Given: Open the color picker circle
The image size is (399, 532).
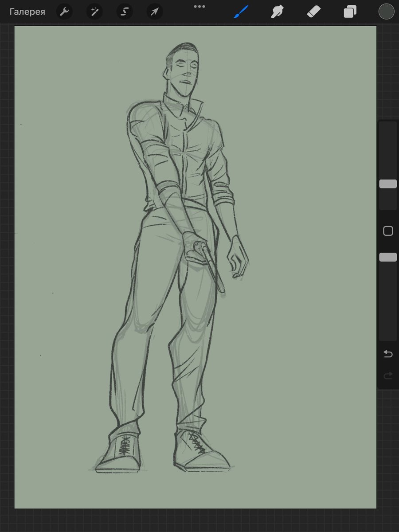Looking at the screenshot, I should coord(386,12).
